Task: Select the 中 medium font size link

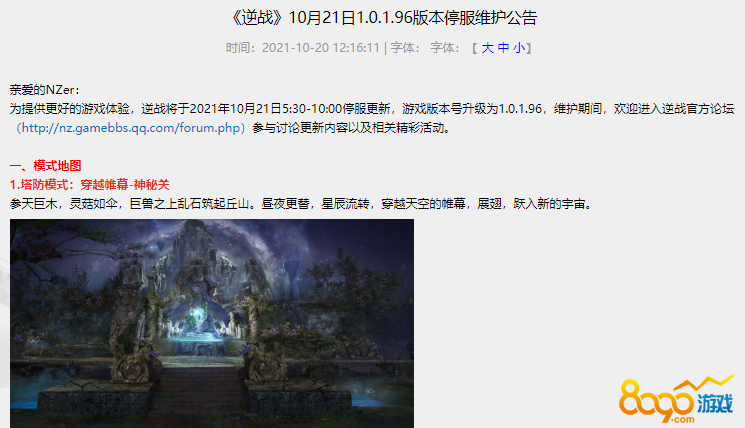Action: click(x=503, y=48)
